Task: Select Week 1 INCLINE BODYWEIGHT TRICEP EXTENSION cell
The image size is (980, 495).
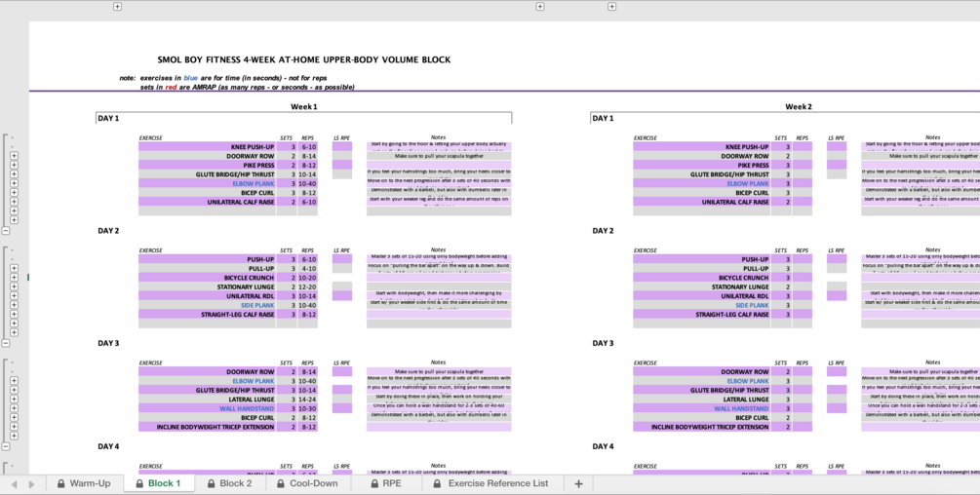Action: pos(207,427)
